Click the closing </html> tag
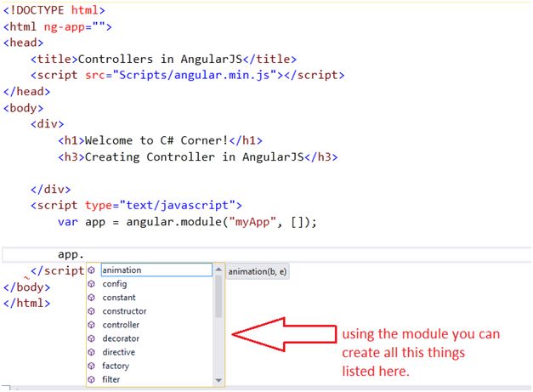The image size is (533, 392). [x=27, y=303]
